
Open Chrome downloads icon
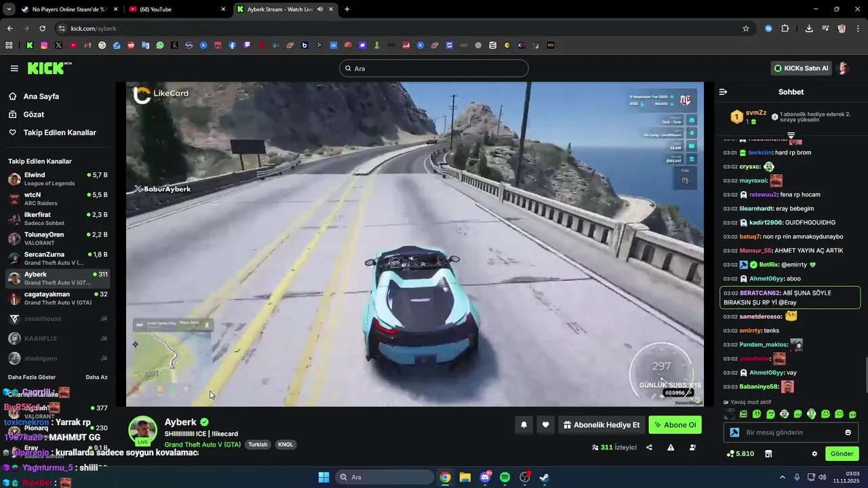(809, 28)
